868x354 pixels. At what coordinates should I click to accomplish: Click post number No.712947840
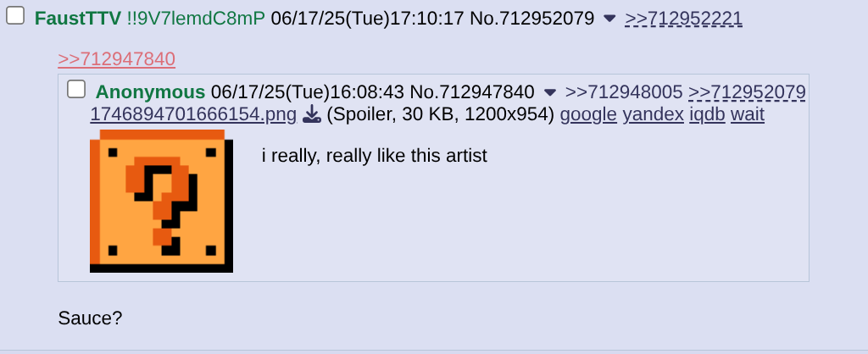[x=472, y=91]
